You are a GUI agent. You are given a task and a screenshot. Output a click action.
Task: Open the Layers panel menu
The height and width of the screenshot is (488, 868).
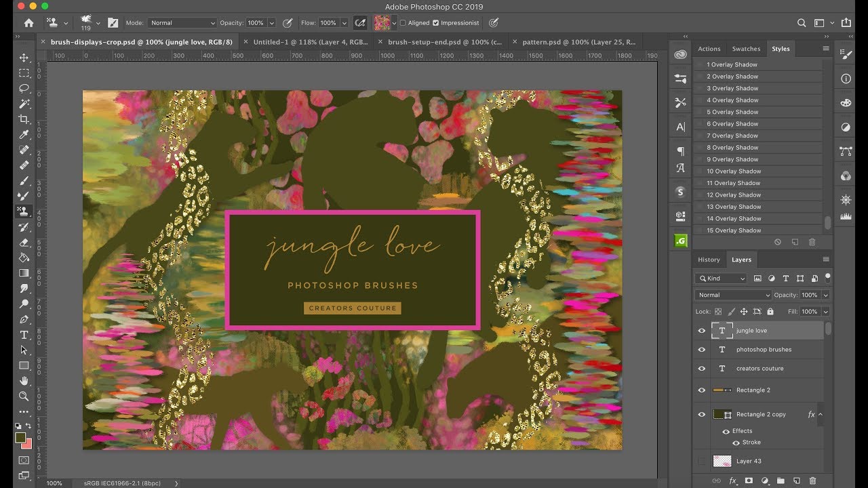[x=826, y=259]
